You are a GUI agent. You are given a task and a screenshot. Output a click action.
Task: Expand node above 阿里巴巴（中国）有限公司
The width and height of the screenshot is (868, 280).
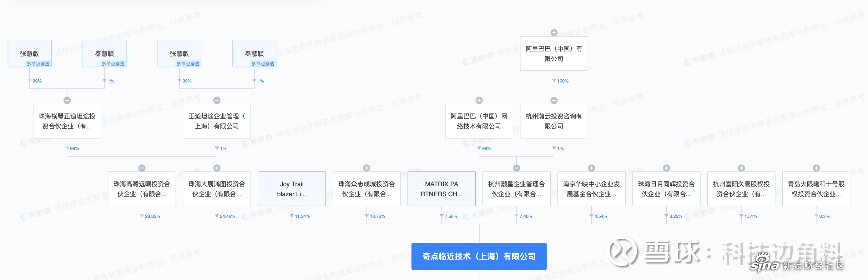point(554,33)
